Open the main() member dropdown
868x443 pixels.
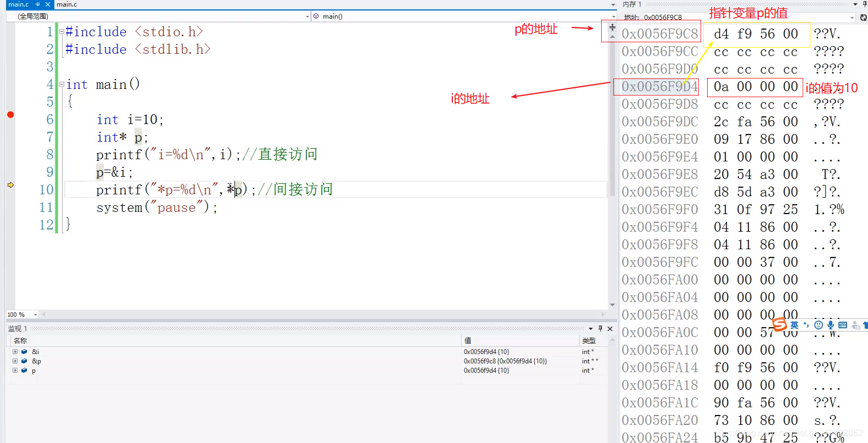click(x=614, y=16)
